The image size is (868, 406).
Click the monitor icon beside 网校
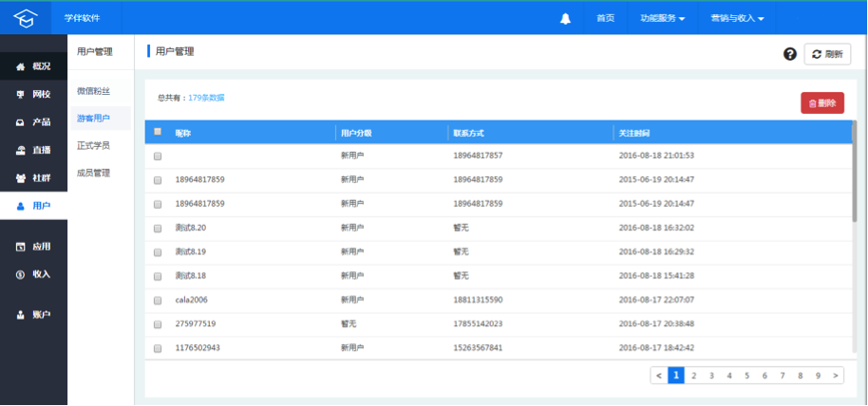pyautogui.click(x=21, y=95)
